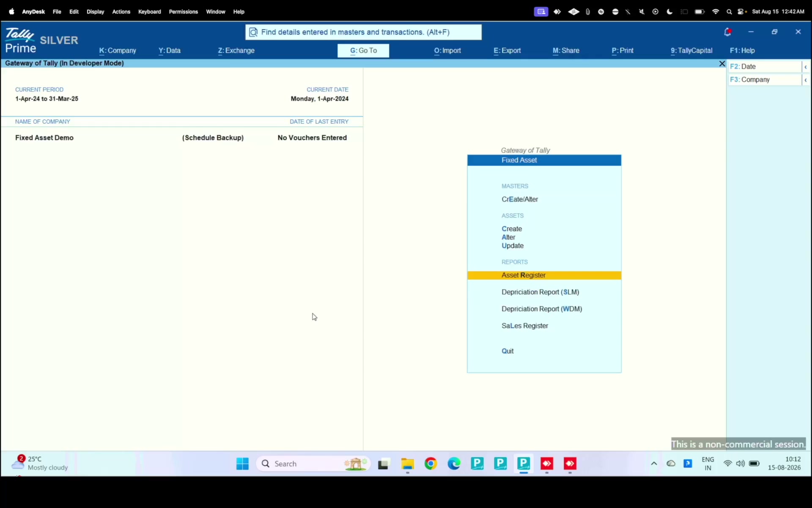812x508 pixels.
Task: Close the Gateway of Tally panel
Action: pyautogui.click(x=722, y=63)
